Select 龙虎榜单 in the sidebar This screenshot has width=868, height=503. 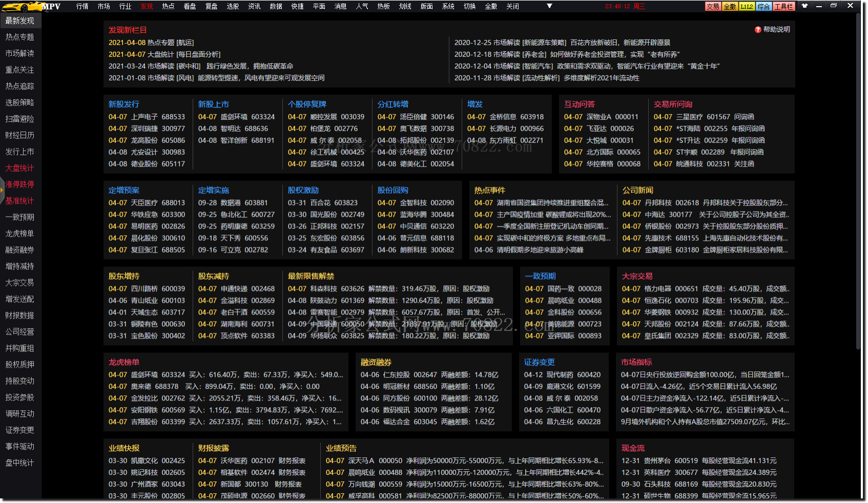pyautogui.click(x=20, y=234)
